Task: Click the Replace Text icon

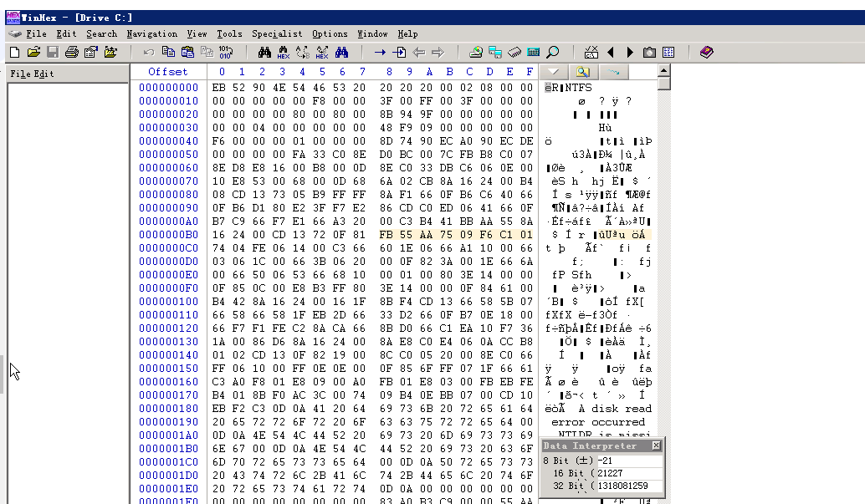Action: point(303,53)
